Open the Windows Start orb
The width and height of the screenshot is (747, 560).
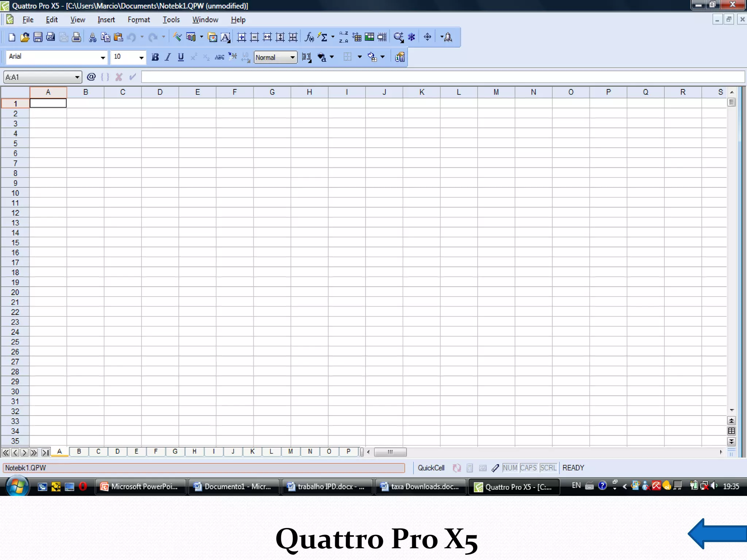click(18, 486)
